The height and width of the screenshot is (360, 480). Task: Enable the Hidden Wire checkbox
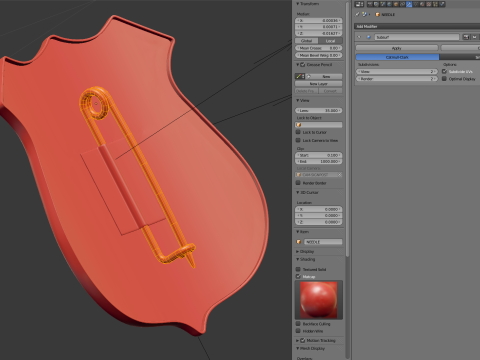[x=298, y=331]
